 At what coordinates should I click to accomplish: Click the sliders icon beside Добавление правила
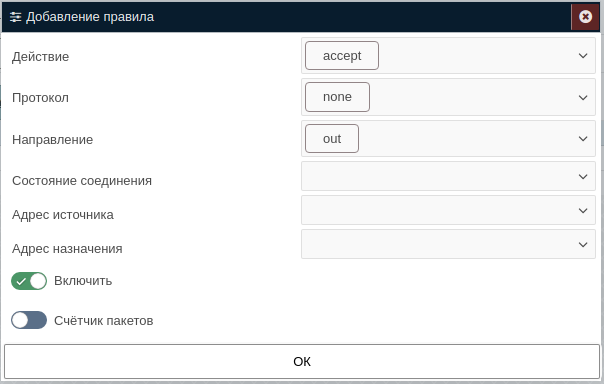click(15, 17)
